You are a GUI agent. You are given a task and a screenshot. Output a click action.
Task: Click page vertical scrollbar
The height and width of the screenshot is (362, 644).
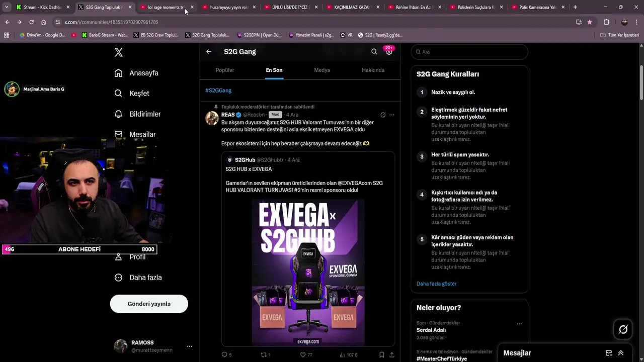pos(641,83)
